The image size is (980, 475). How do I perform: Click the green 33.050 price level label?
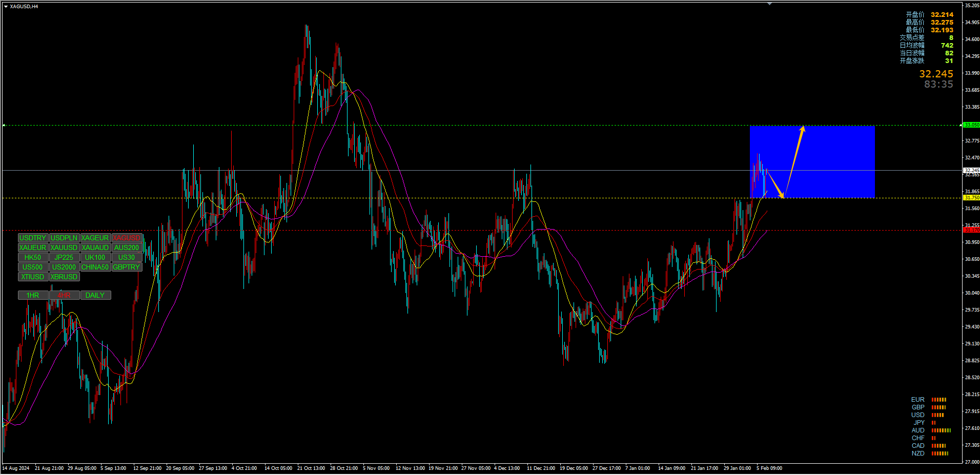(971, 125)
